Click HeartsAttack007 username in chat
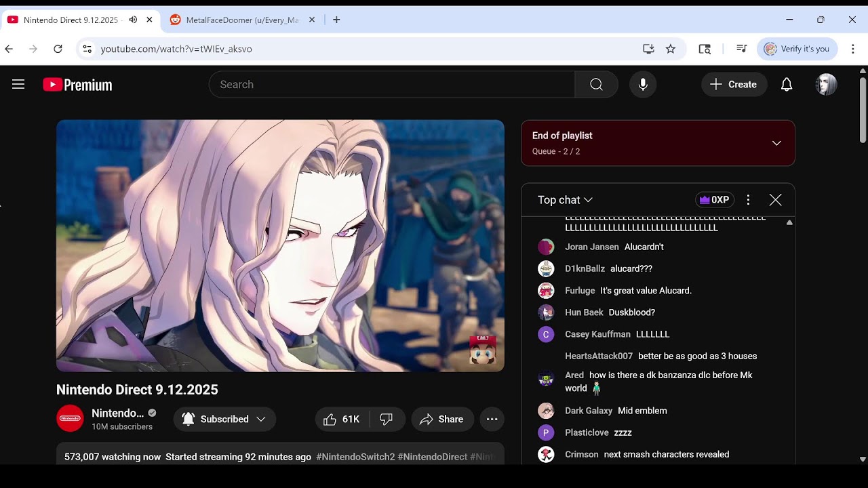The width and height of the screenshot is (868, 488). pos(599,356)
